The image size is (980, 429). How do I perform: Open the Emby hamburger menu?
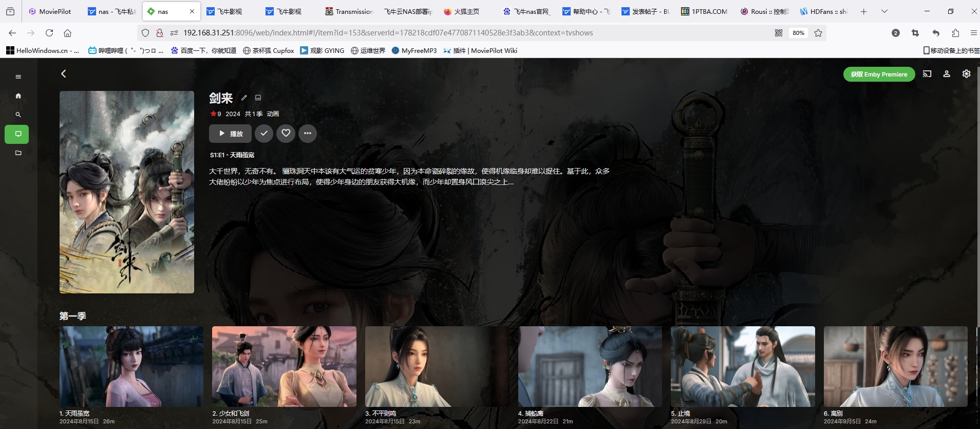pyautogui.click(x=18, y=77)
